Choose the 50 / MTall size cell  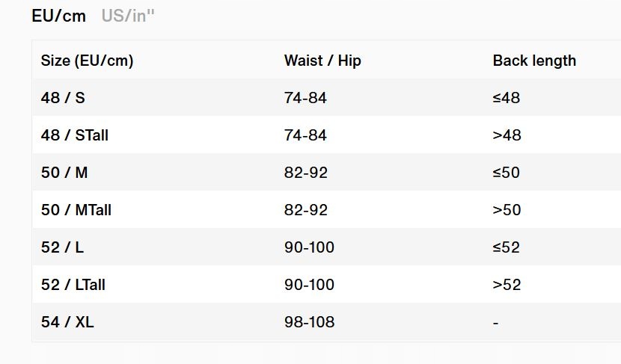point(76,210)
